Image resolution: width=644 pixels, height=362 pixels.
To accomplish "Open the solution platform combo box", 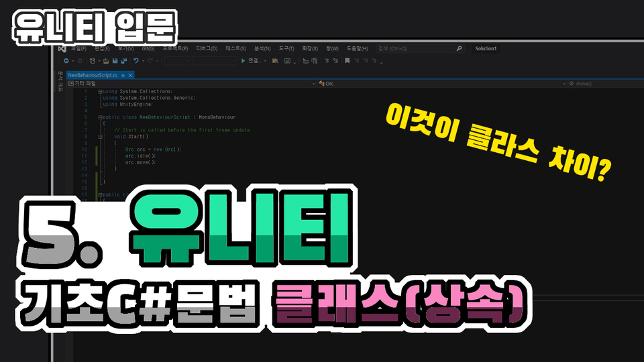I will [x=215, y=61].
